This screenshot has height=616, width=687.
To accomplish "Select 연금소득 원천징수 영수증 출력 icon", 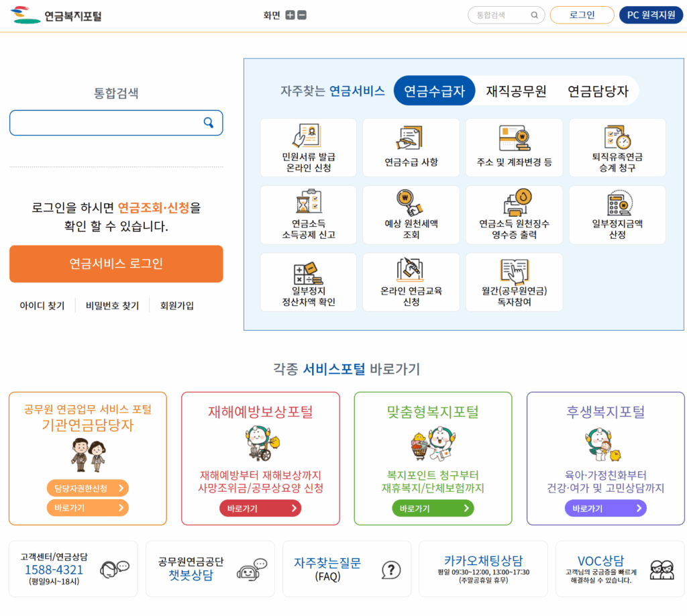I will click(x=514, y=215).
